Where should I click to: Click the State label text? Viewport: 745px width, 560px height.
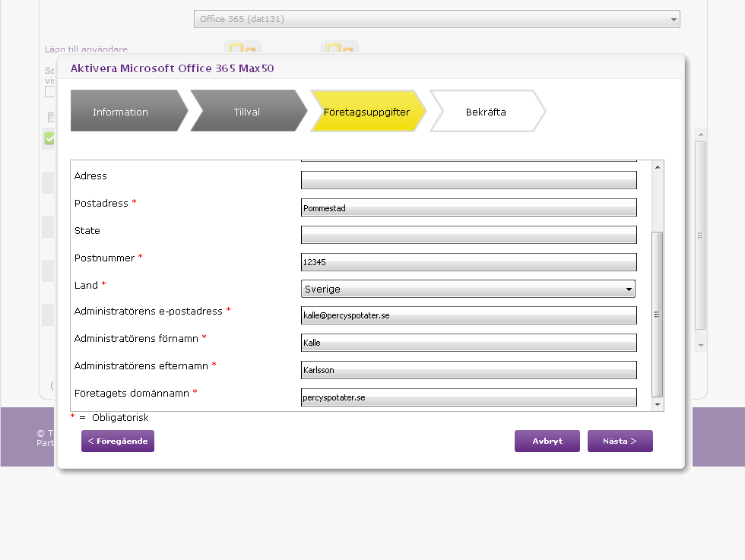coord(87,230)
